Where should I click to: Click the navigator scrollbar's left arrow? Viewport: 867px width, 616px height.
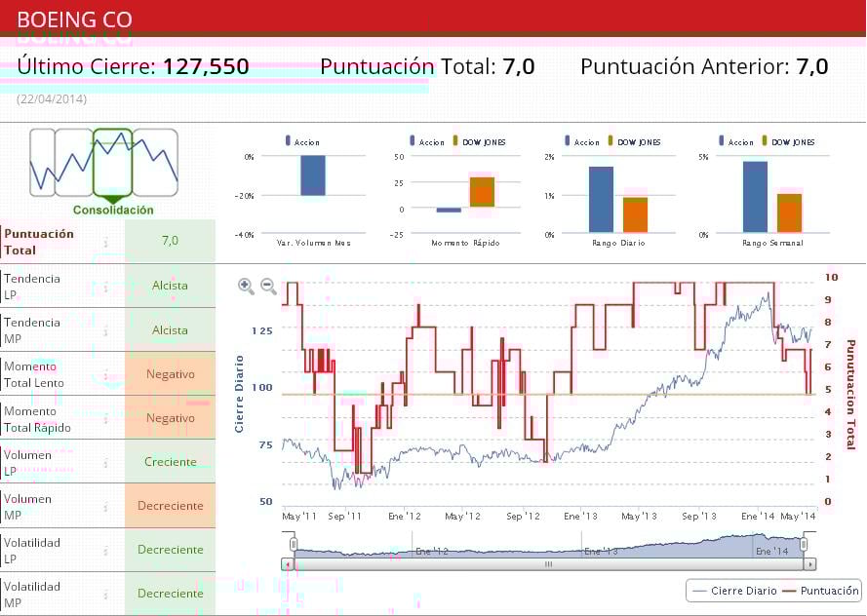point(287,564)
